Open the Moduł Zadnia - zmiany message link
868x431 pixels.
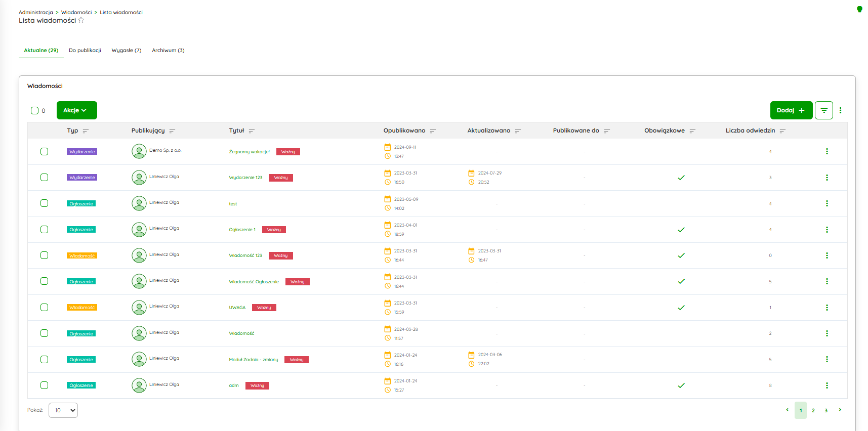click(253, 360)
